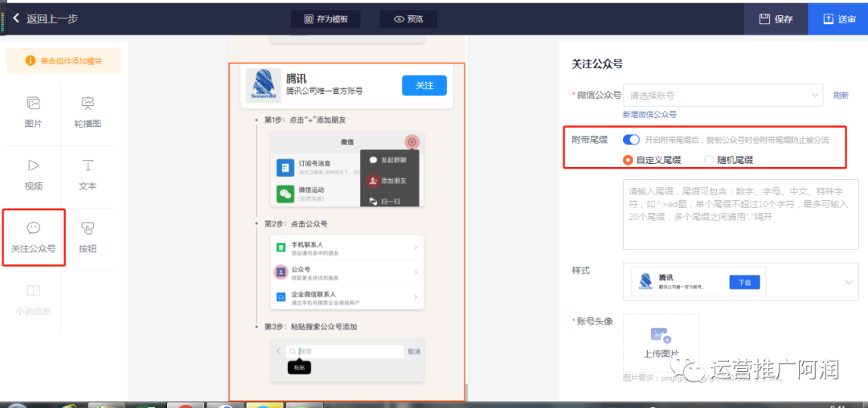Select 扫一扫 in preview menu
868x408 pixels.
[385, 202]
